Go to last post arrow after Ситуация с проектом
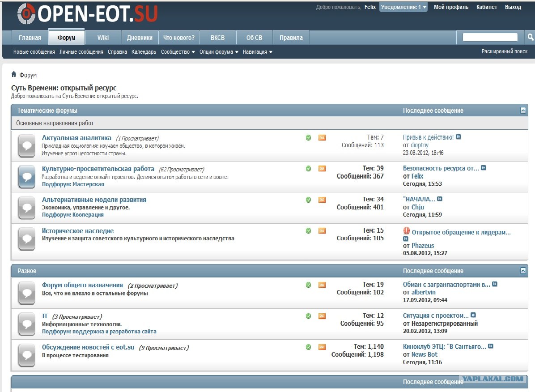 click(x=473, y=315)
